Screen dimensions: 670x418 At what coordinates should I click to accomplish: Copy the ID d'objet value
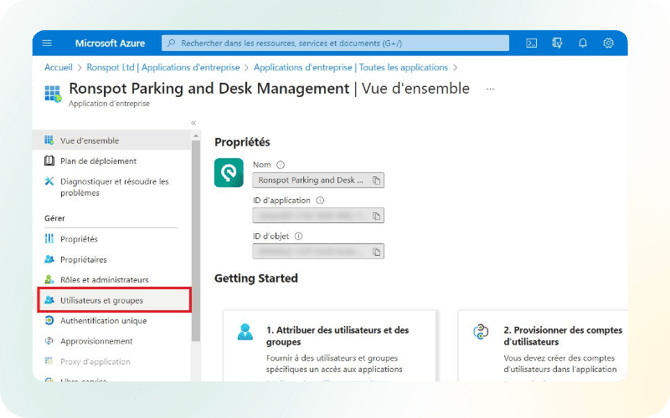tap(376, 252)
